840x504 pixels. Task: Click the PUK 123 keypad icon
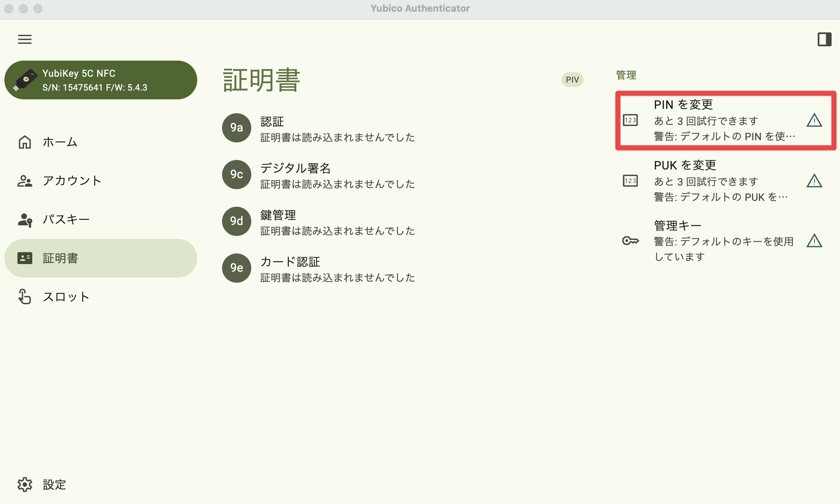click(630, 181)
